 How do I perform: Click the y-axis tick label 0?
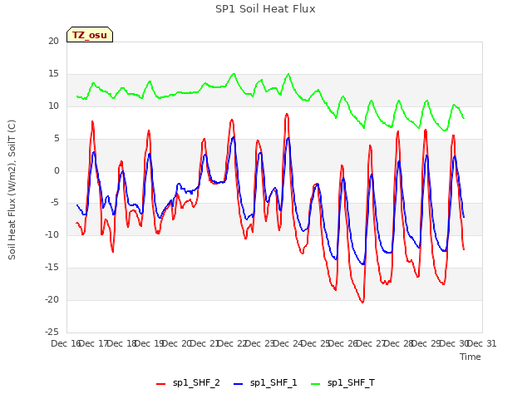(x=57, y=171)
